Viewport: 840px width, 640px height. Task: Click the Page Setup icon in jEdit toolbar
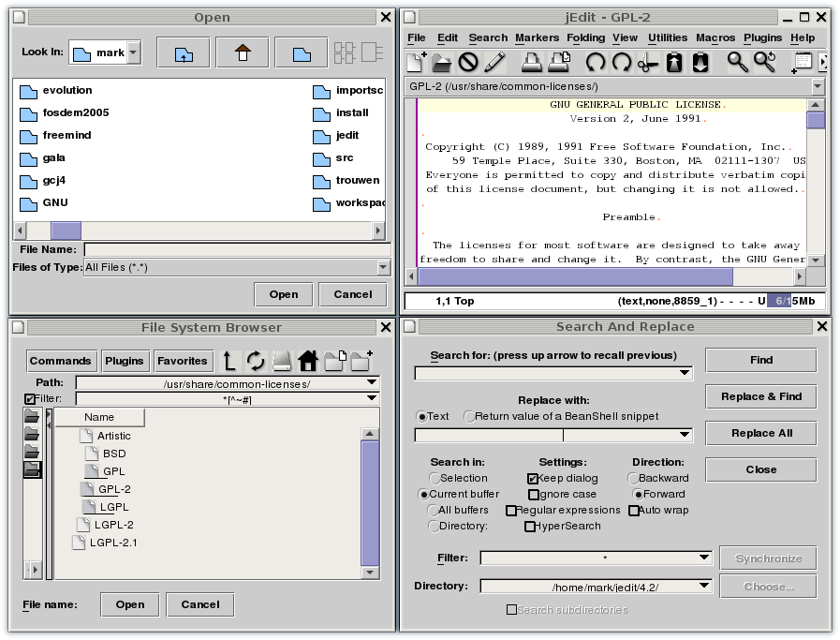click(x=559, y=62)
